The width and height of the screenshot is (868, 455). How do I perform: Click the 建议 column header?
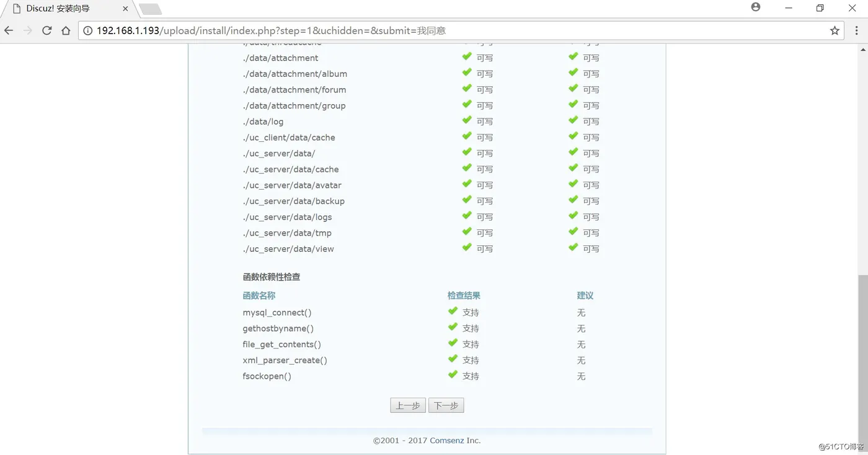[x=585, y=296]
